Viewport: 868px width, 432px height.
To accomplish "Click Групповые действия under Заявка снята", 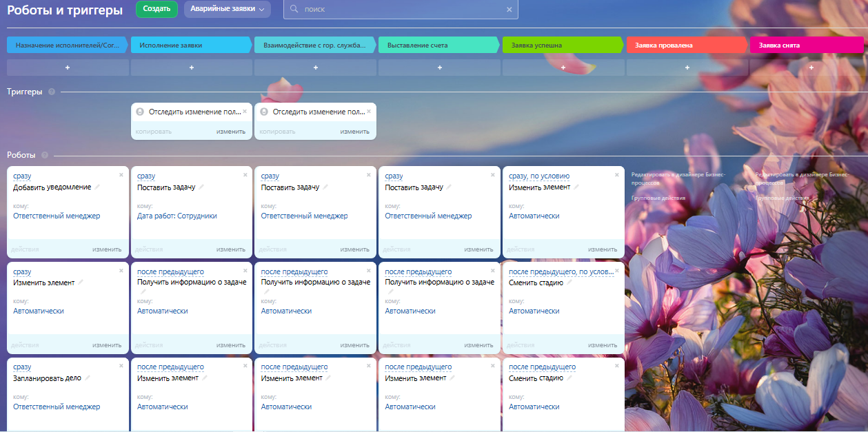I will coord(783,198).
